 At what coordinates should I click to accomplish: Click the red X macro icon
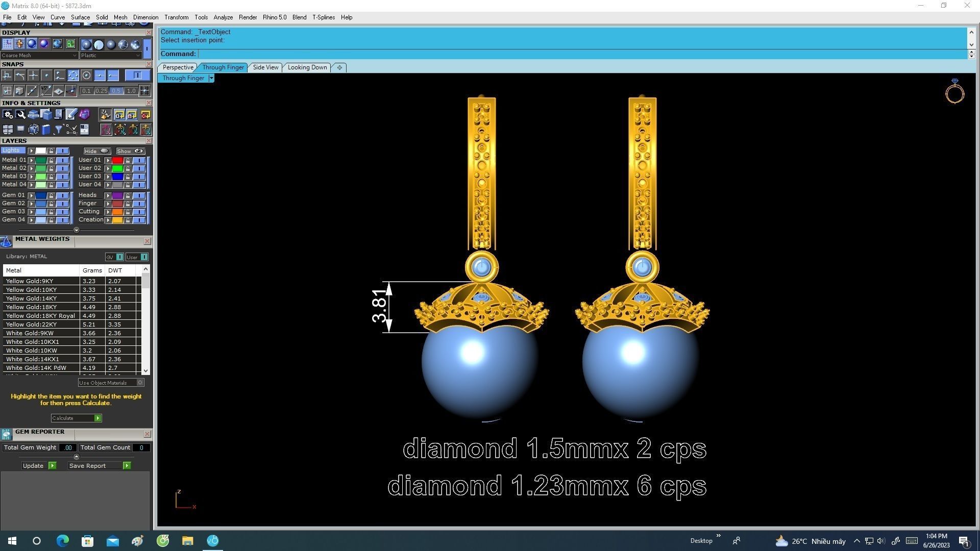[x=145, y=114]
